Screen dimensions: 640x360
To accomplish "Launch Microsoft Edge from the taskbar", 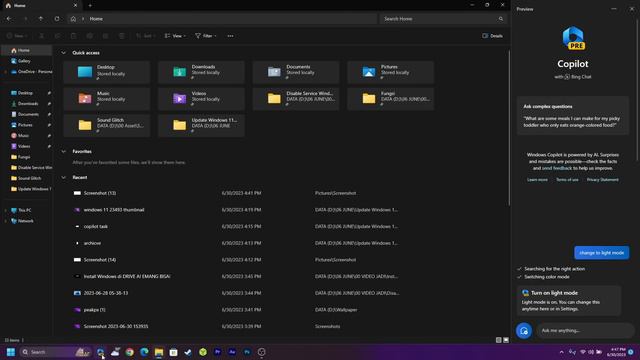I will 144,352.
